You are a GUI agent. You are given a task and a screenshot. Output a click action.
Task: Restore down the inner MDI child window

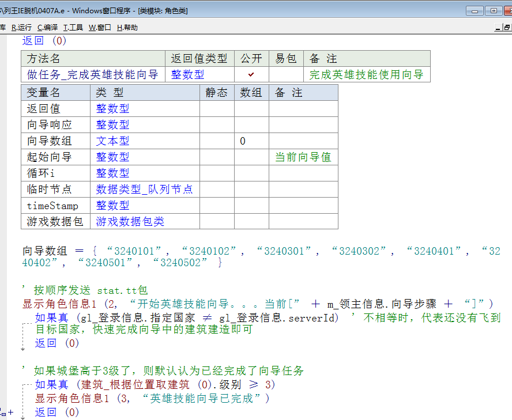507,27
